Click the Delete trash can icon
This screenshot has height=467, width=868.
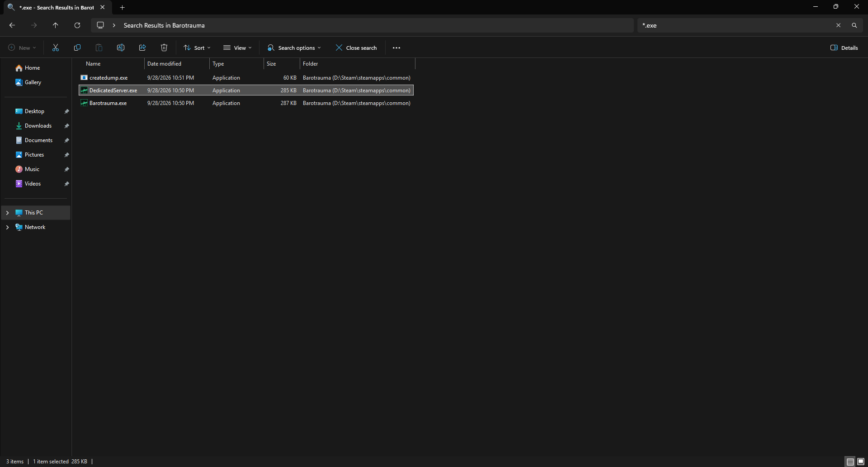pyautogui.click(x=164, y=48)
